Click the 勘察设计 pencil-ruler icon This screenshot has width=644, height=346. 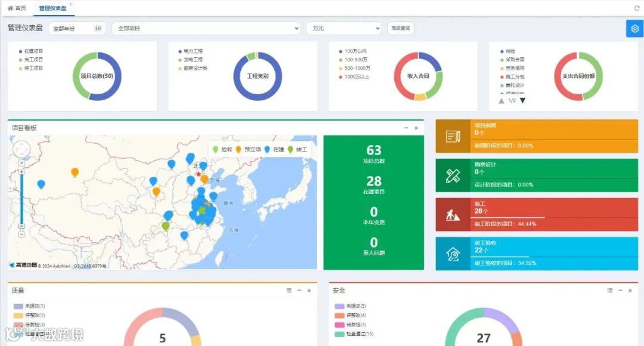click(453, 175)
